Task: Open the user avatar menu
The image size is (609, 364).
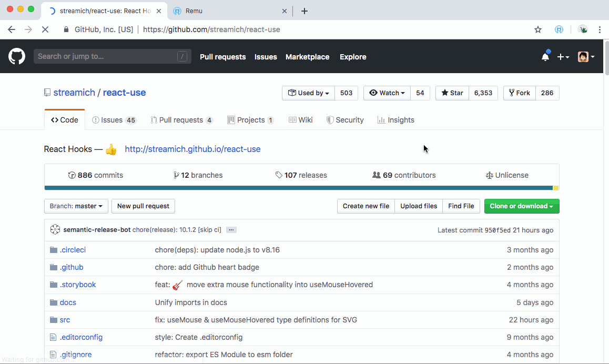Action: (x=586, y=57)
